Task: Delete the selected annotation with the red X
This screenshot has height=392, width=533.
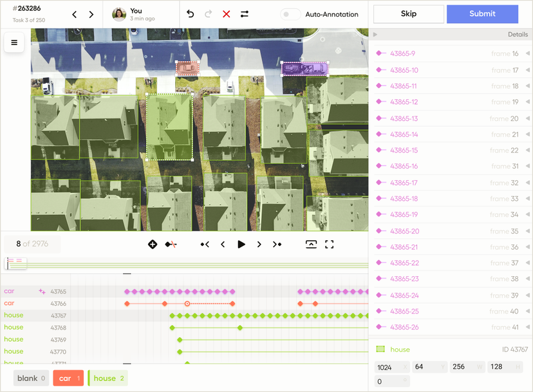Action: pos(226,14)
